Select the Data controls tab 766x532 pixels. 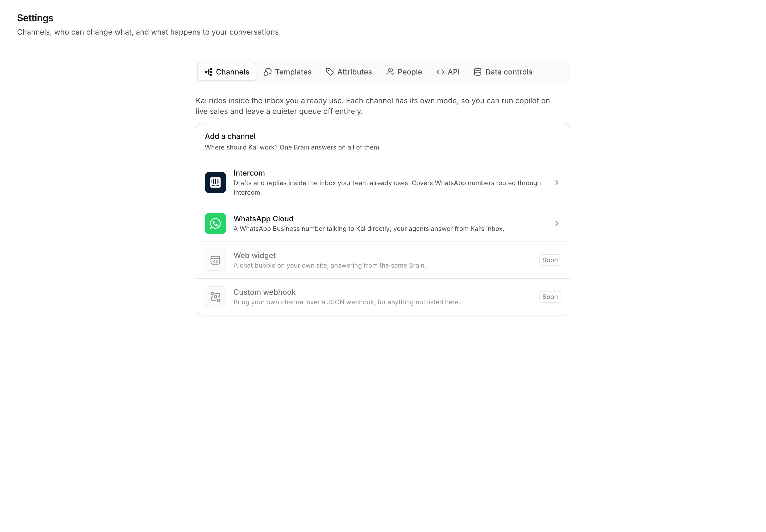(503, 72)
